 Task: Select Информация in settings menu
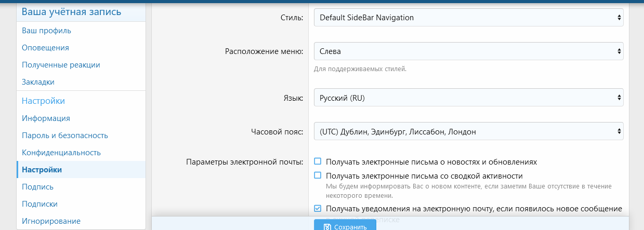(x=46, y=118)
